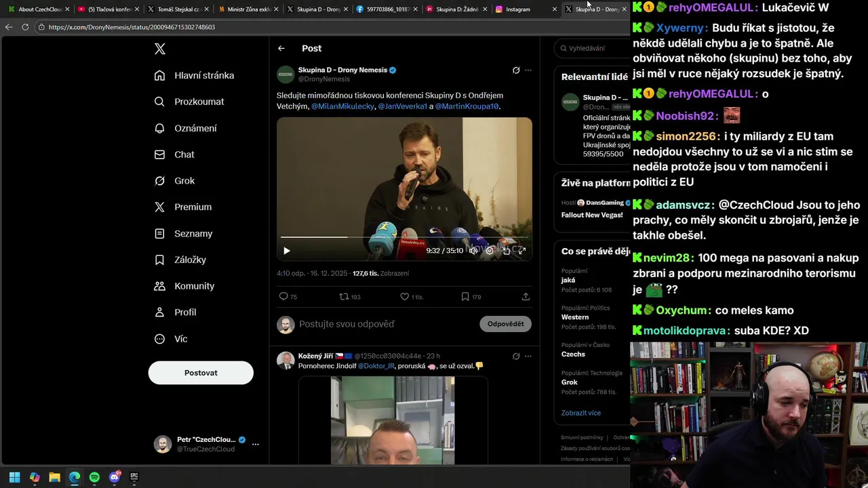Image resolution: width=868 pixels, height=488 pixels.
Task: Click the browser address bar URL
Action: coord(132,27)
